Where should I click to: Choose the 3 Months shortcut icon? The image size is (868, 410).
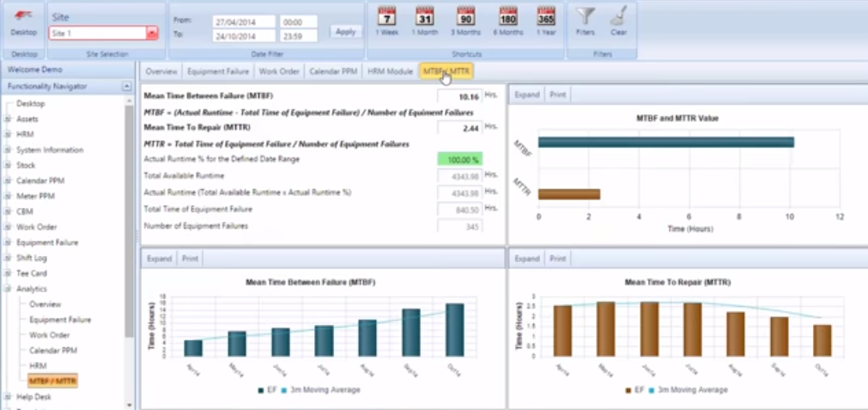click(x=466, y=16)
